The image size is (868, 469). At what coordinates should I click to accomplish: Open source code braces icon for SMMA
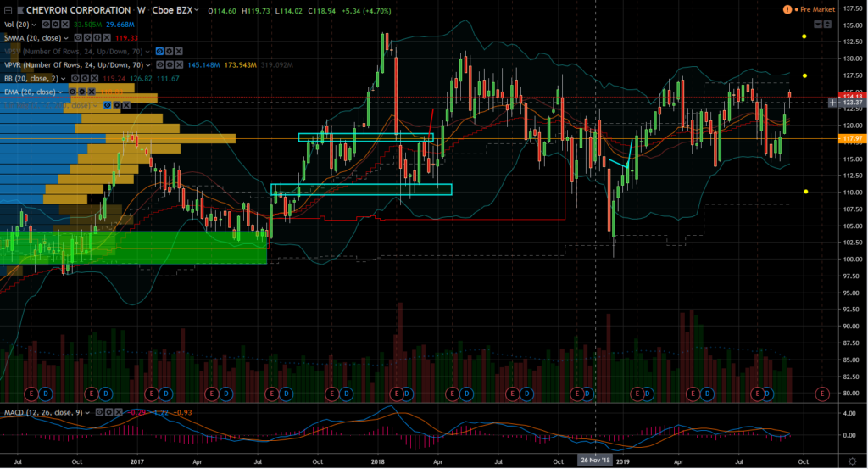[x=97, y=37]
